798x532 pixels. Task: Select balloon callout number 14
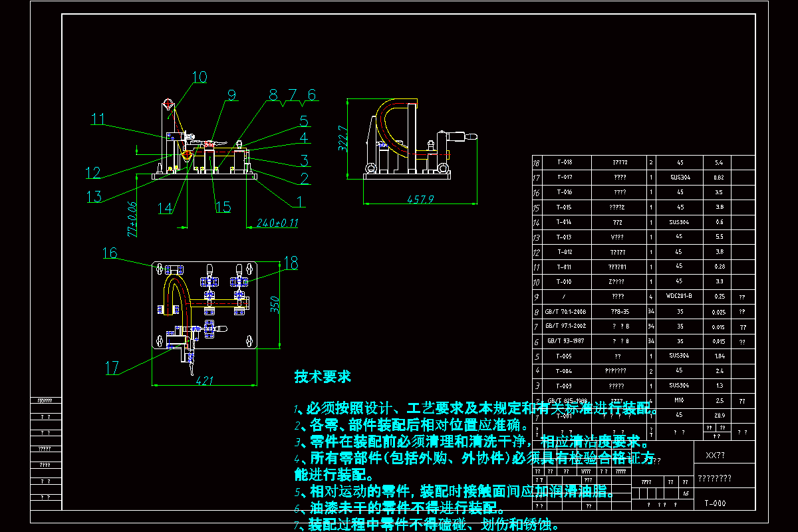(165, 207)
